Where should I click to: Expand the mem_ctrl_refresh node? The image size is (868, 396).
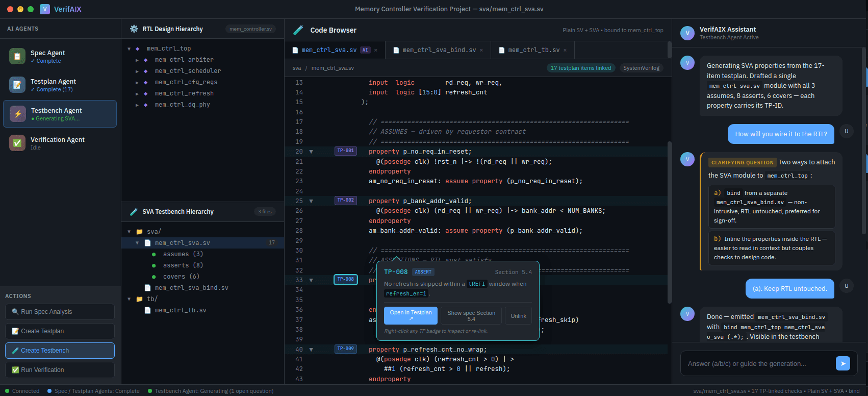(x=137, y=94)
